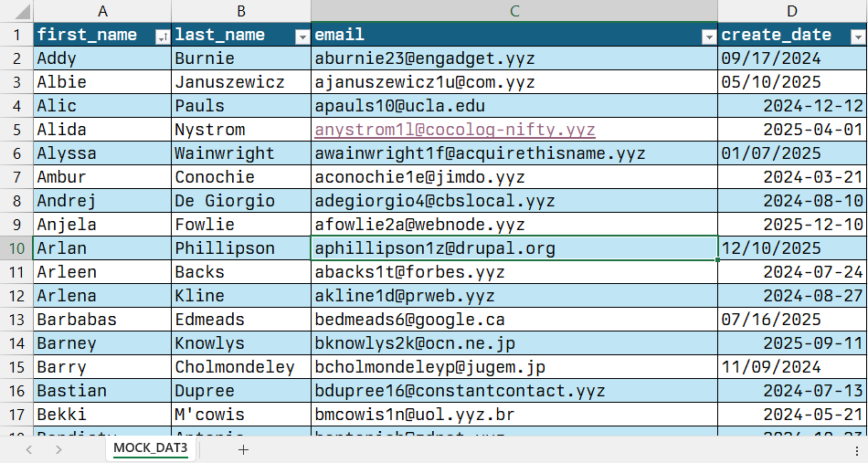Viewport: 868px width, 463px height.
Task: Click the next sheet navigation arrow
Action: point(58,449)
